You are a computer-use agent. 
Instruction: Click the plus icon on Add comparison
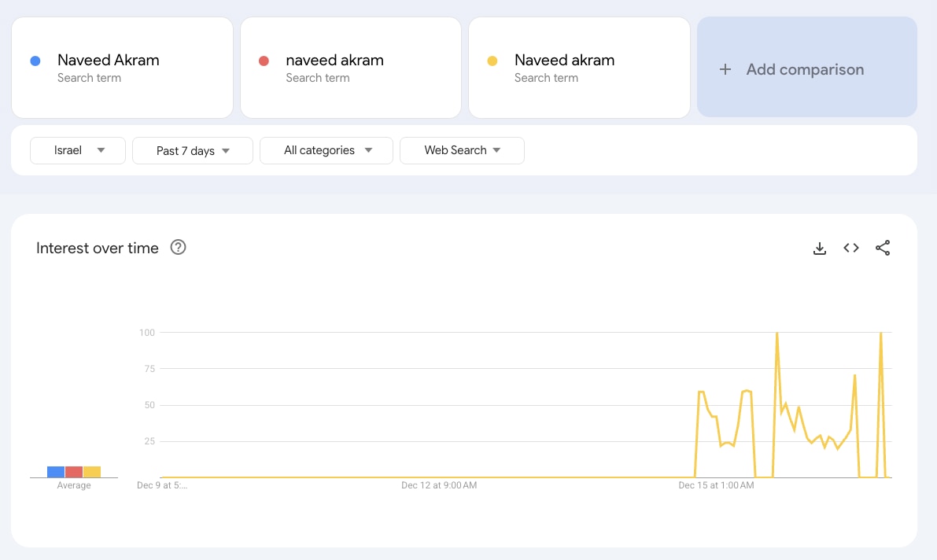724,69
